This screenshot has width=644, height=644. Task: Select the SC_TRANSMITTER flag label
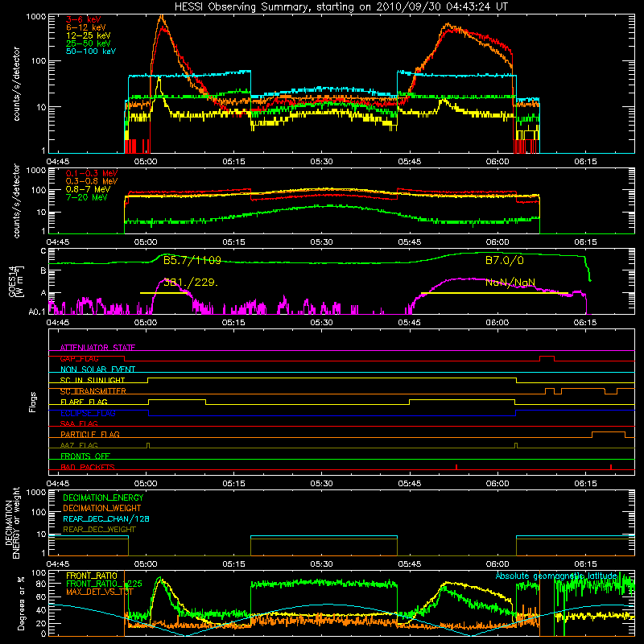tap(93, 391)
